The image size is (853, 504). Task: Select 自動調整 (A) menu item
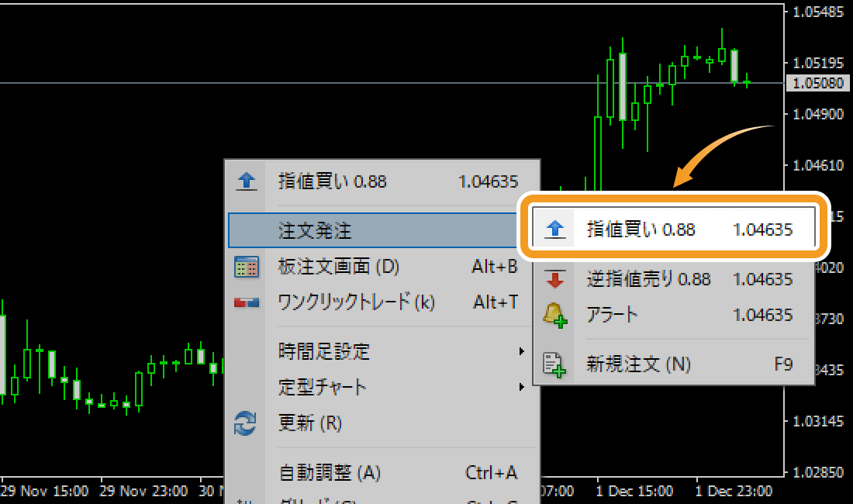tap(382, 472)
